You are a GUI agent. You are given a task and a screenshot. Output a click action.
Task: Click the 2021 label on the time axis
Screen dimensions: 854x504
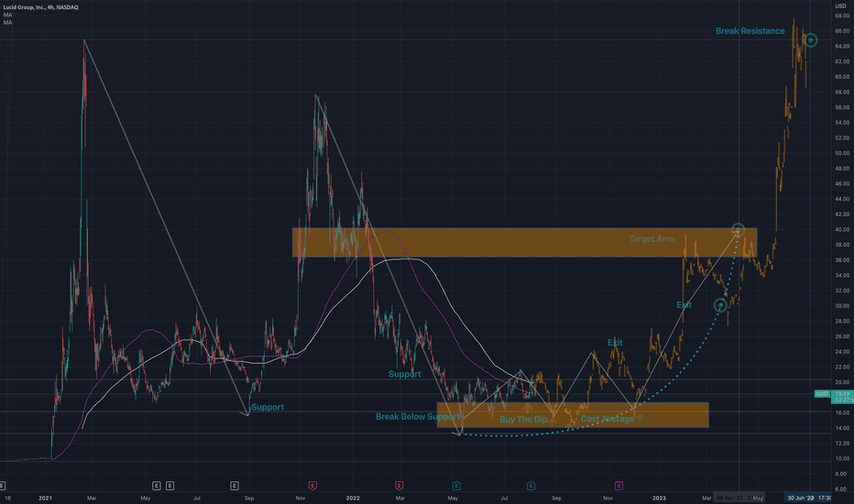(45, 498)
